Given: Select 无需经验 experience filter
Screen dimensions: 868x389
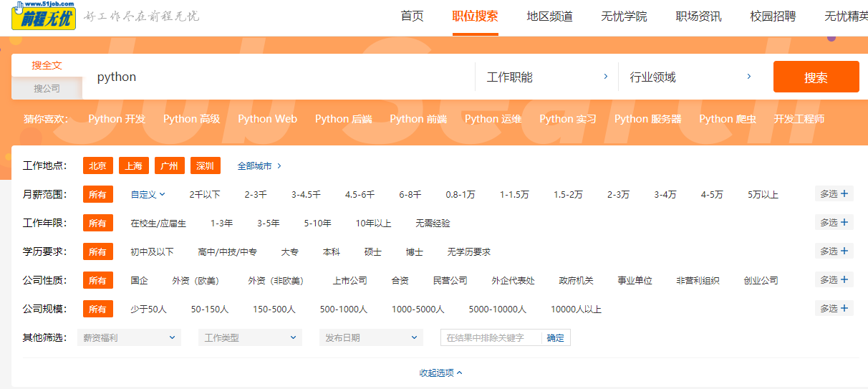Looking at the screenshot, I should tap(433, 223).
